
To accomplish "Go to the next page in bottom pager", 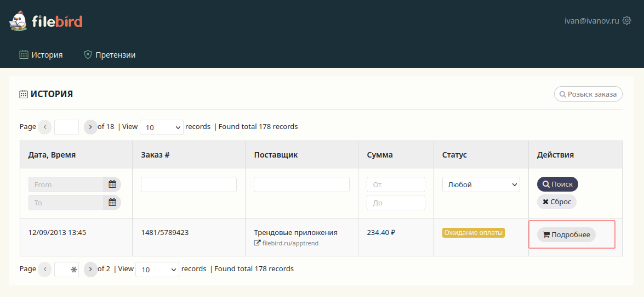I will (90, 269).
